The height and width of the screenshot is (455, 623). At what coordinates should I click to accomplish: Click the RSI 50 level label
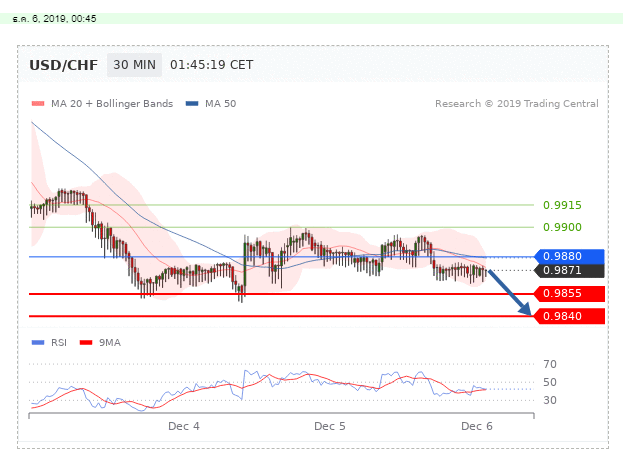pos(550,382)
